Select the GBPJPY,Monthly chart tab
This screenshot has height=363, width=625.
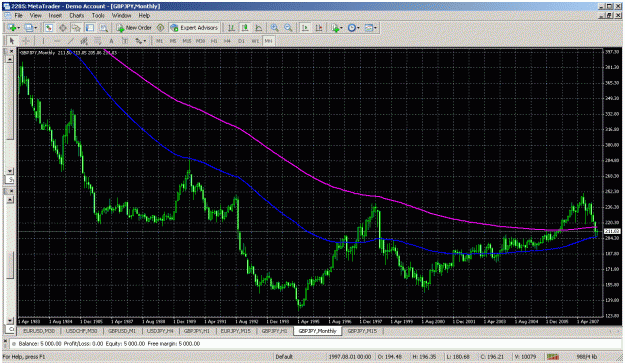318,331
